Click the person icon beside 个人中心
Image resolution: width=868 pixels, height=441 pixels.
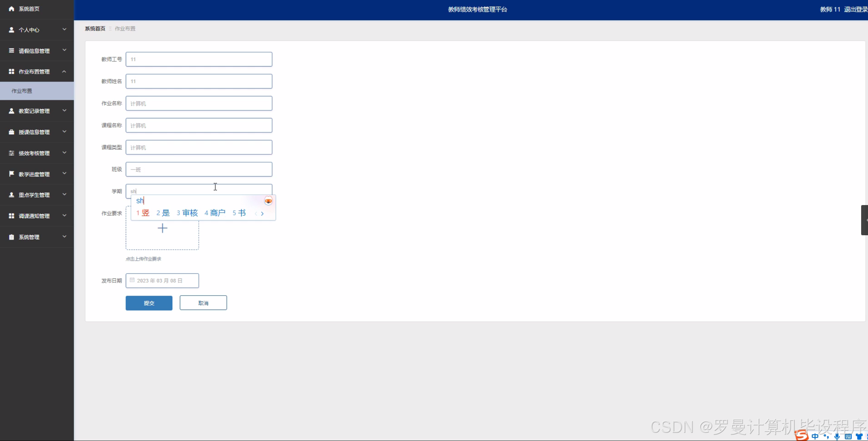(x=11, y=30)
